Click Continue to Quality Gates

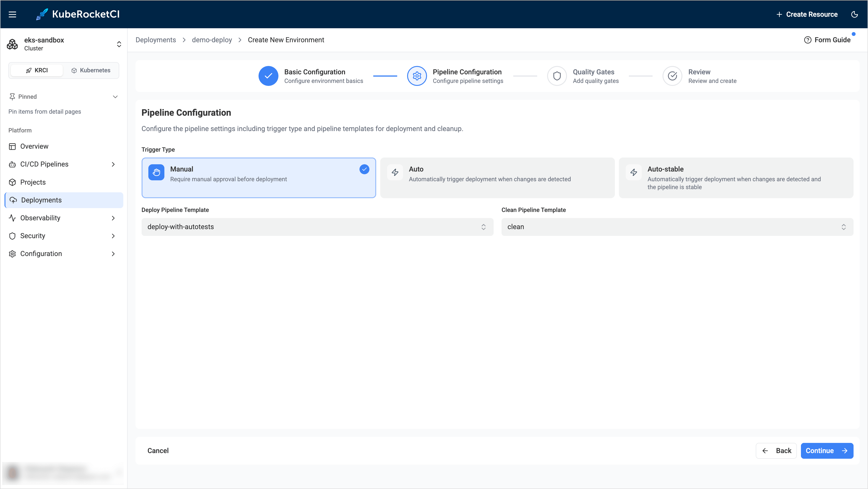[x=827, y=451]
